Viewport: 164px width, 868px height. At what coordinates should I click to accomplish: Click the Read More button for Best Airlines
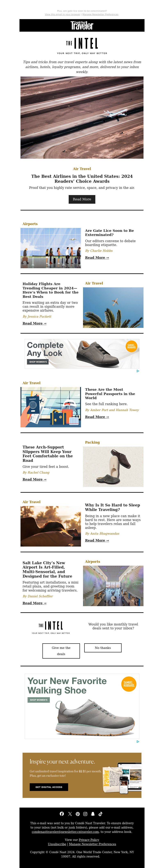pos(82,199)
